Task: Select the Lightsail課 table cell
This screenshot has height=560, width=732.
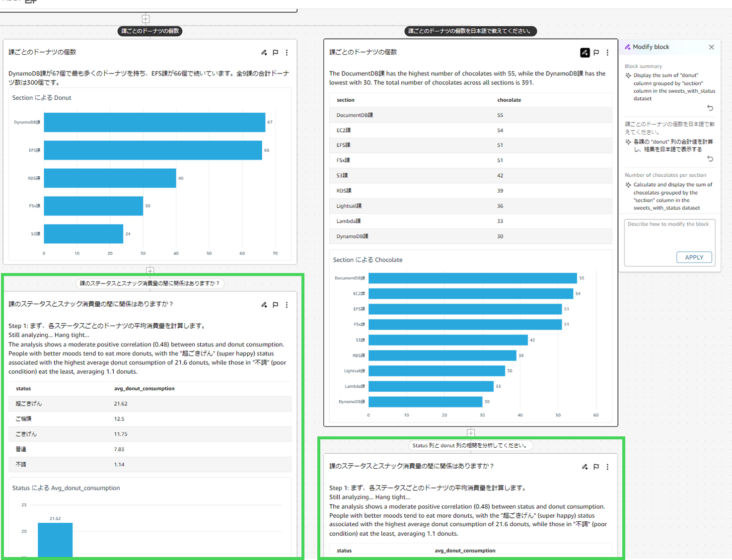Action: click(349, 206)
